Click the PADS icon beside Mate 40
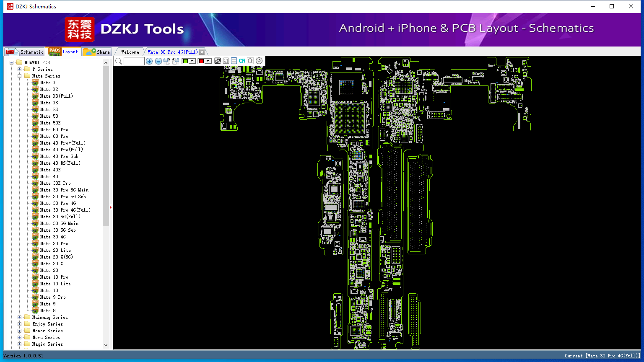This screenshot has height=362, width=644. coord(35,176)
